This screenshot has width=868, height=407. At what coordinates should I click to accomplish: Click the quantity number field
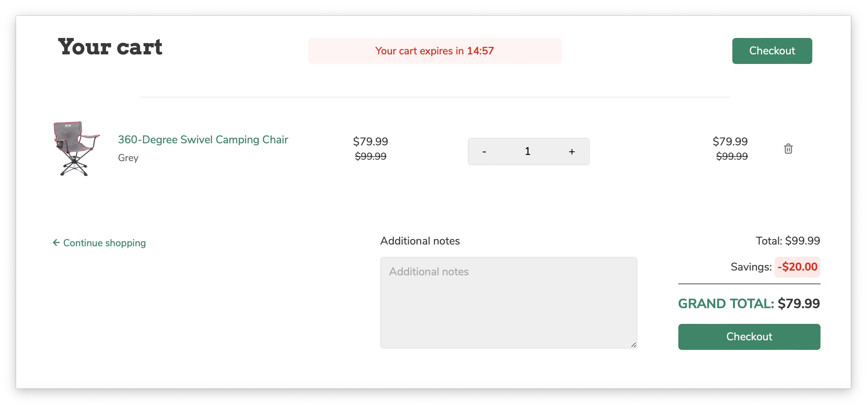click(528, 152)
